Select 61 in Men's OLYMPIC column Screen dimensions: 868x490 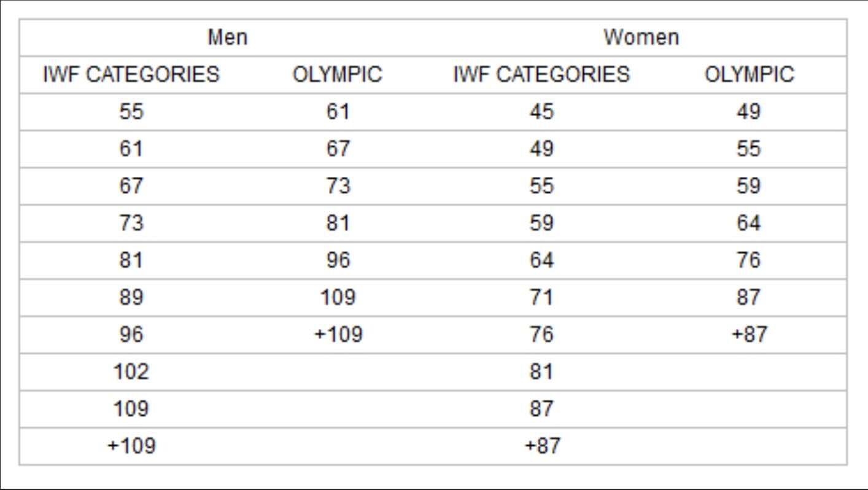[337, 112]
